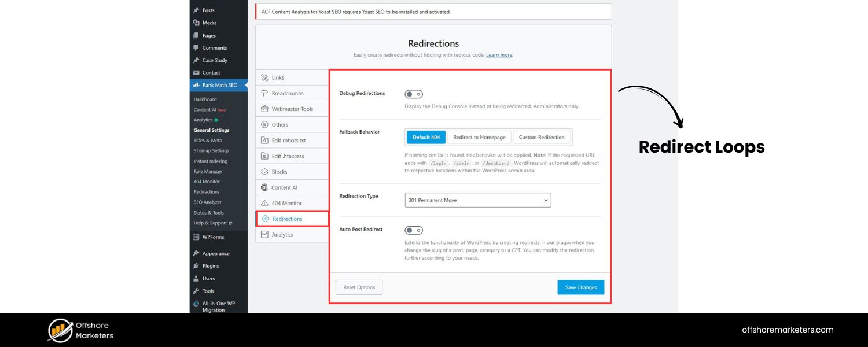The image size is (868, 347).
Task: Click the Users person icon
Action: tap(196, 279)
